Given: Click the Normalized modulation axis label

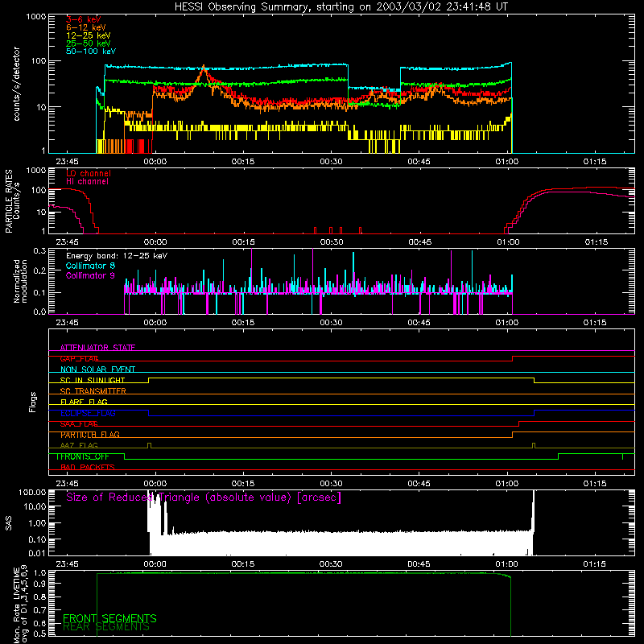Looking at the screenshot, I should [21, 281].
